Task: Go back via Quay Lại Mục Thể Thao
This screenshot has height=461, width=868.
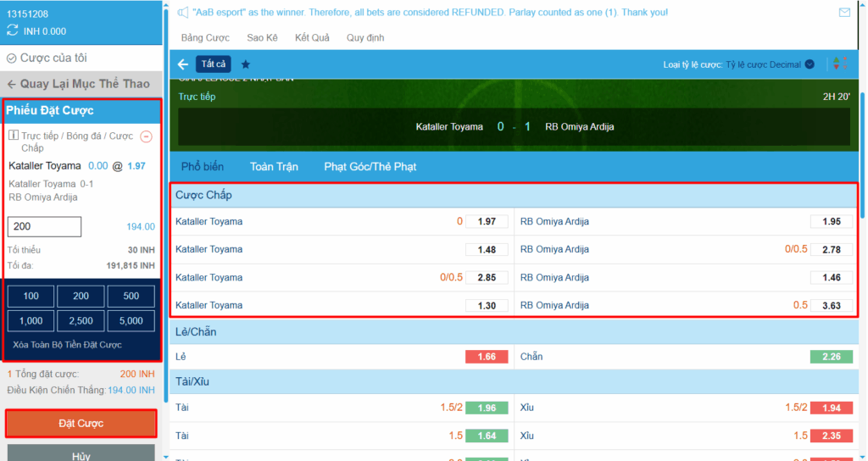Action: [x=81, y=84]
